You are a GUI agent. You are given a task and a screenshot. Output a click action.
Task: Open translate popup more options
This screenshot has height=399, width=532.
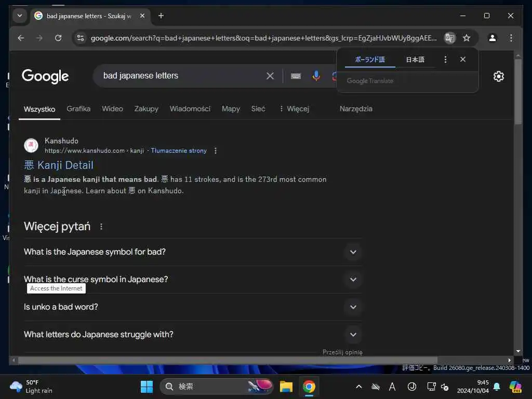445,60
